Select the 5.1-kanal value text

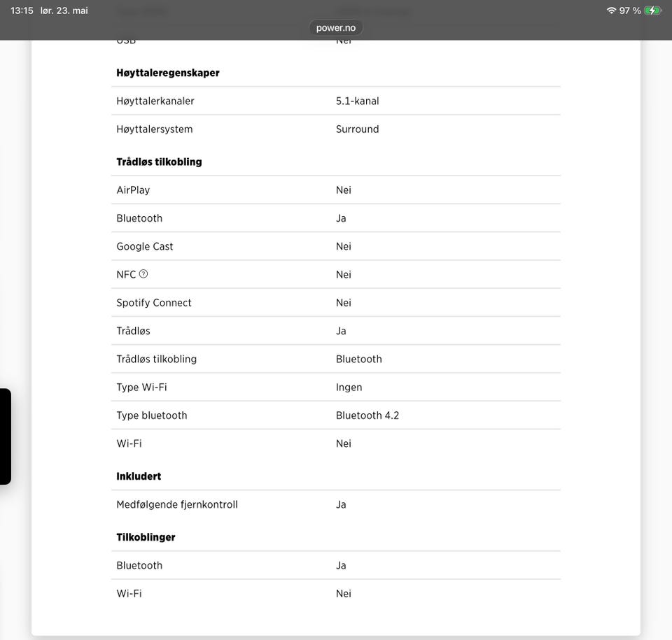pyautogui.click(x=358, y=101)
